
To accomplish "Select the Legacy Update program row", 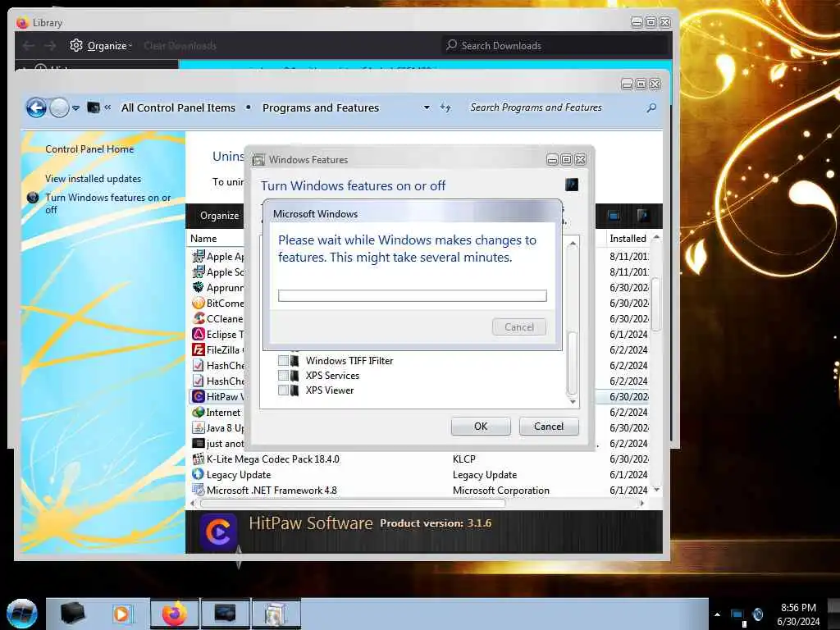I will point(419,475).
